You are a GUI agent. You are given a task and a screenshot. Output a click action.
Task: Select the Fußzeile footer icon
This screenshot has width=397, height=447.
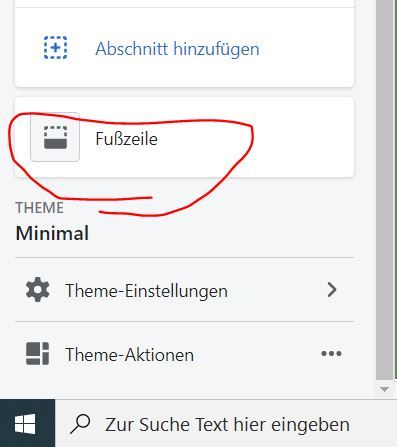coord(55,137)
